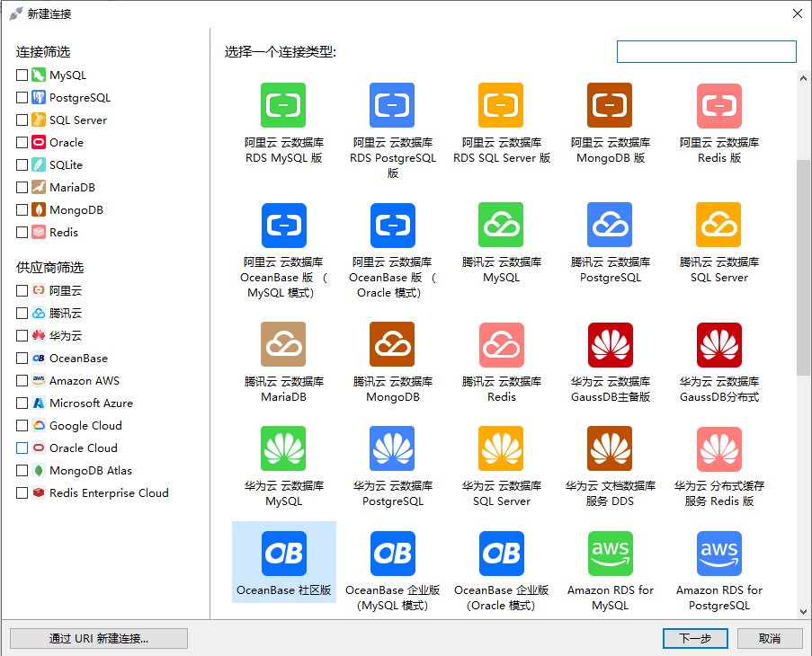Screen dimensions: 812x656
Task: Pick 腾讯云 云数据库 PostgreSQL icon
Action: pyautogui.click(x=610, y=225)
